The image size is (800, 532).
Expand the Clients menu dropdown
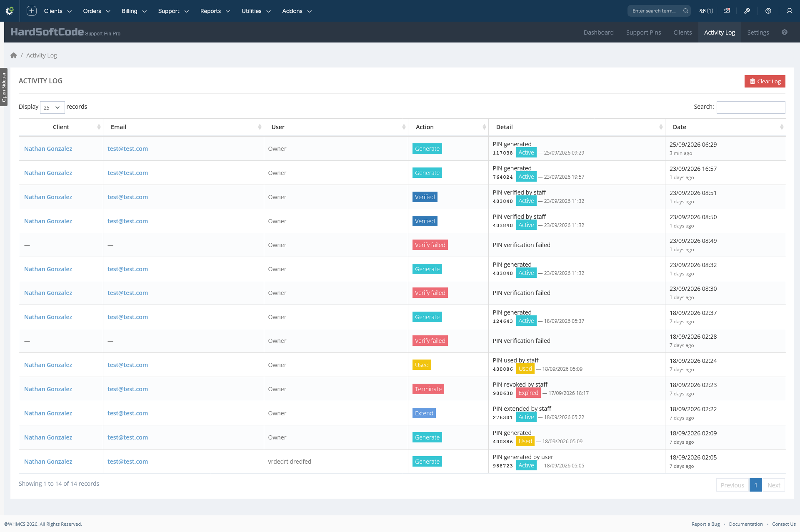pyautogui.click(x=58, y=11)
